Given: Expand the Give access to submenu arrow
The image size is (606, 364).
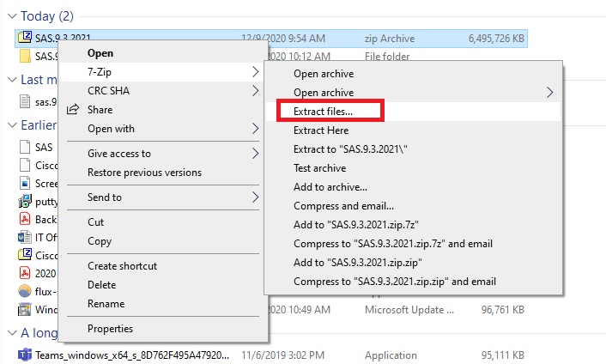Looking at the screenshot, I should coord(255,154).
